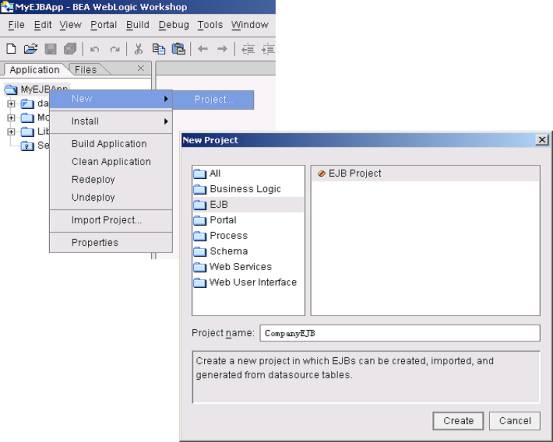This screenshot has height=442, width=553.
Task: Expand the first tree node under MyEJBApp
Action: pos(11,104)
